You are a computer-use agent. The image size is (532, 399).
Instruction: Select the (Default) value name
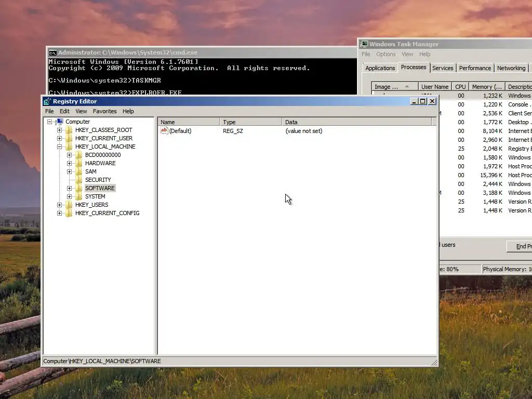[x=180, y=131]
